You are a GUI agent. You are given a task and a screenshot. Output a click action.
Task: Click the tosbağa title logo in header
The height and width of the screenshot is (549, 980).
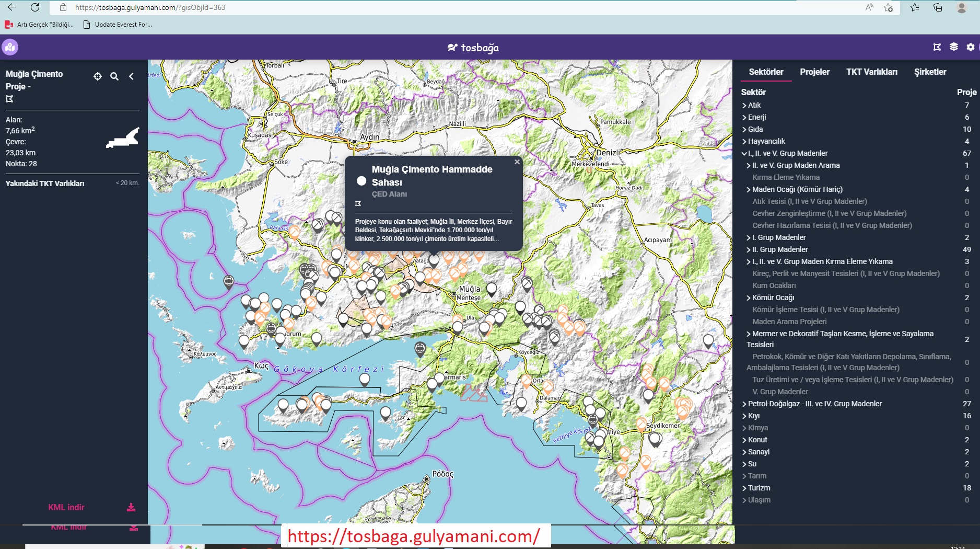pyautogui.click(x=473, y=48)
